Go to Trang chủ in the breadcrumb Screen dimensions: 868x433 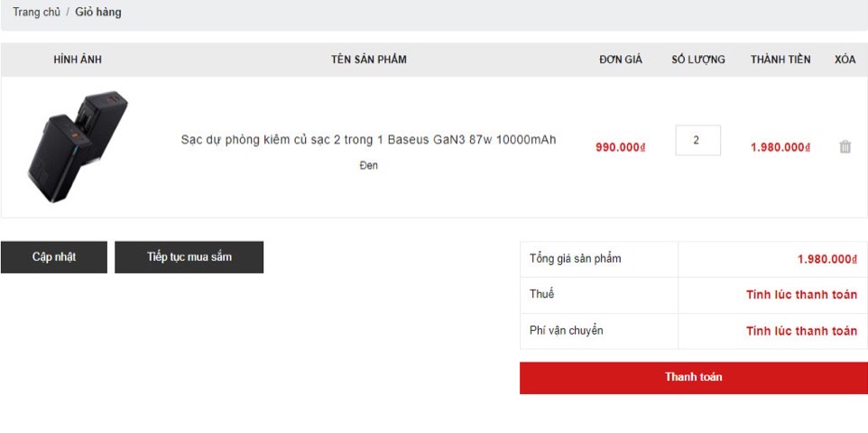pos(36,13)
